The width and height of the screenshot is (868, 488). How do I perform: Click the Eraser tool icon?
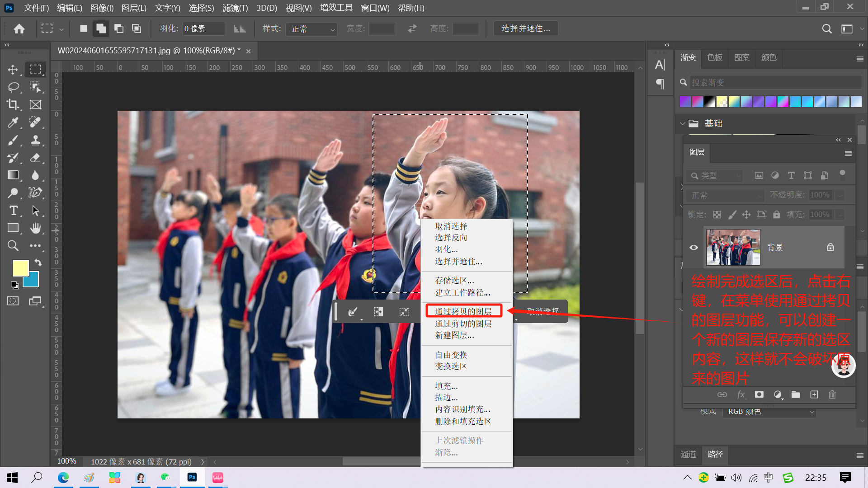click(x=35, y=158)
